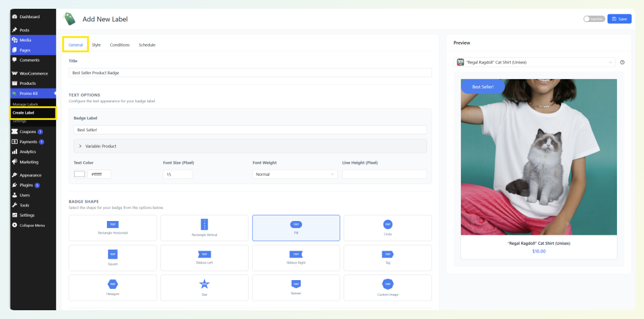This screenshot has width=644, height=319.
Task: Click the Font Size pixel field
Action: pos(178,175)
